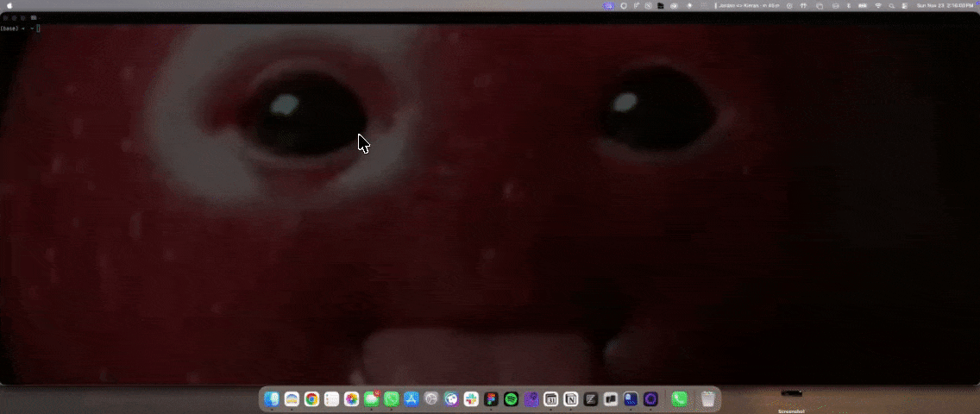This screenshot has height=414, width=980.
Task: Launch Google Chrome from the Dock
Action: [x=311, y=398]
